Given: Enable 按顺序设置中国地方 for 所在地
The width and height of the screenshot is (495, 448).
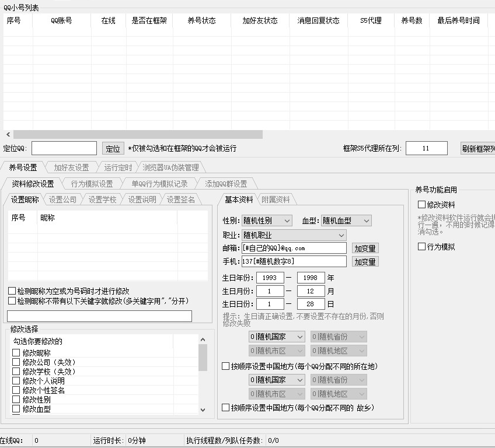Looking at the screenshot, I should coord(226,366).
